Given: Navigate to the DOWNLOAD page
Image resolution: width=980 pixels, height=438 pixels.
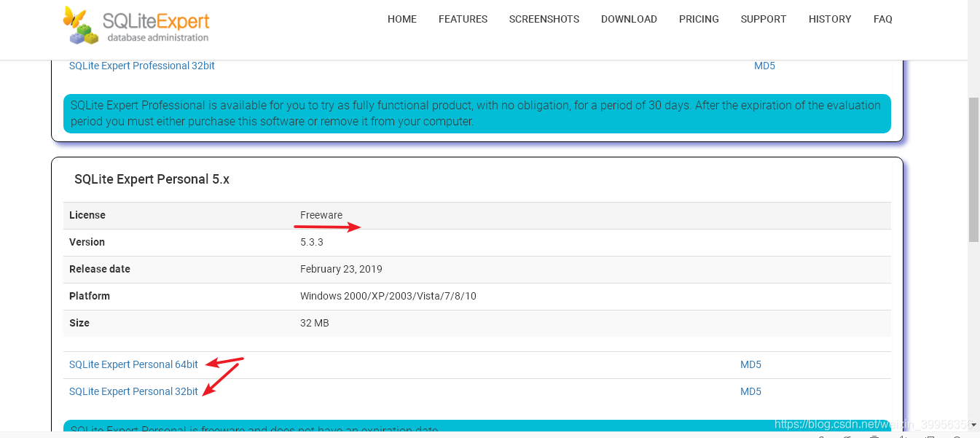Looking at the screenshot, I should coord(629,19).
